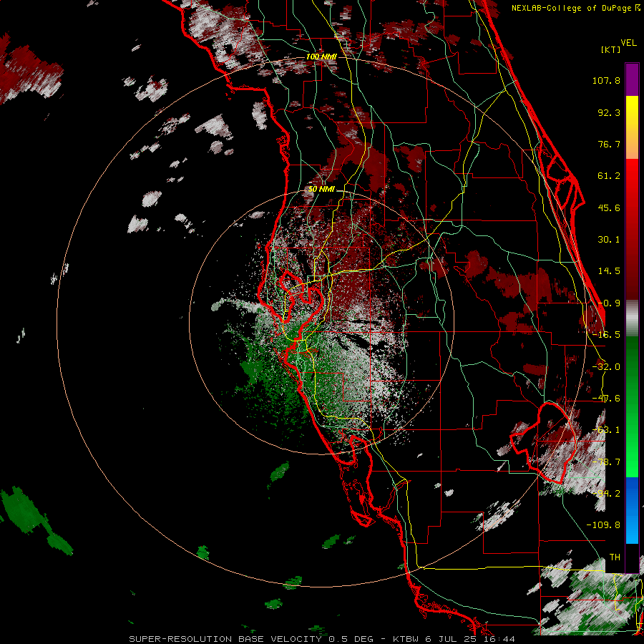Click the TH threshold label

click(615, 557)
